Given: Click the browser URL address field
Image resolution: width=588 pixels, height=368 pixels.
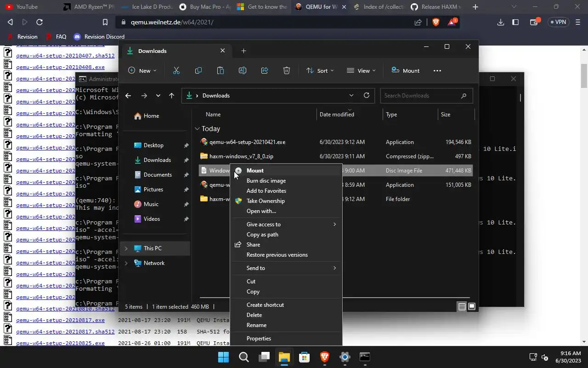Looking at the screenshot, I should coord(267,22).
